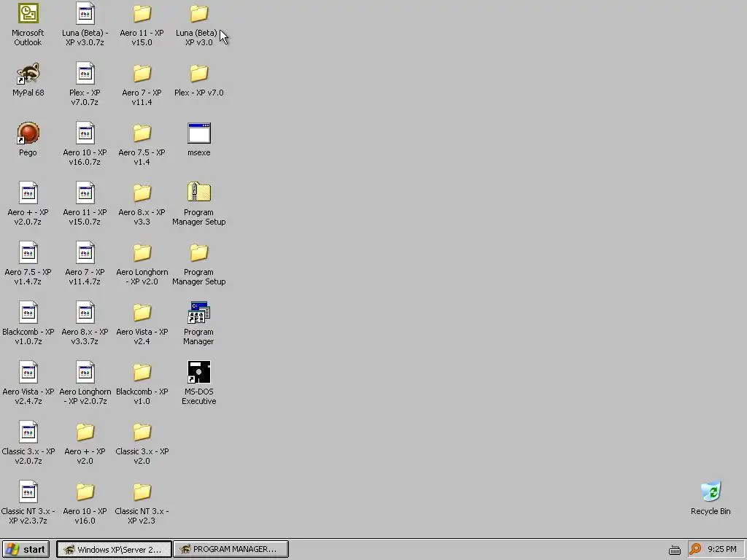Click the magnifier tray icon

point(695,549)
